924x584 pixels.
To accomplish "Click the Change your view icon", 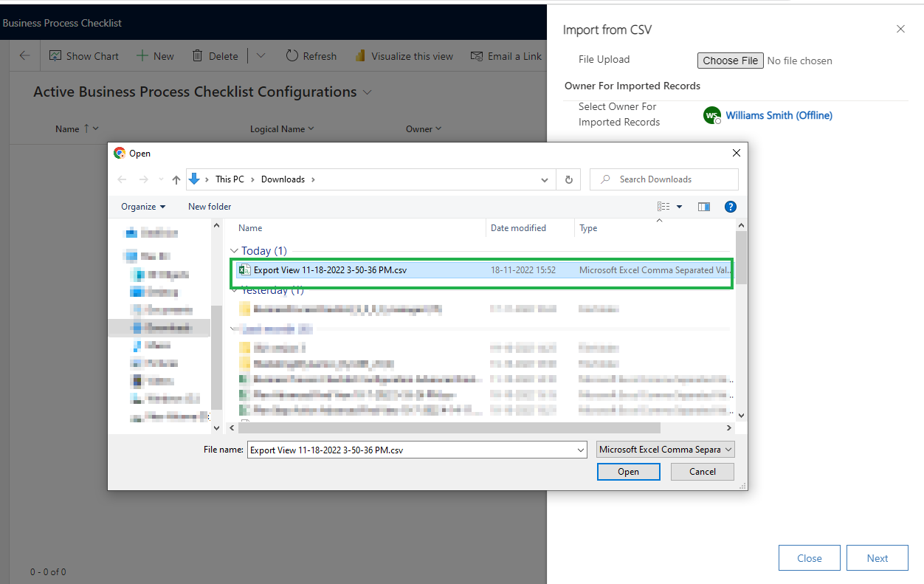I will point(663,207).
